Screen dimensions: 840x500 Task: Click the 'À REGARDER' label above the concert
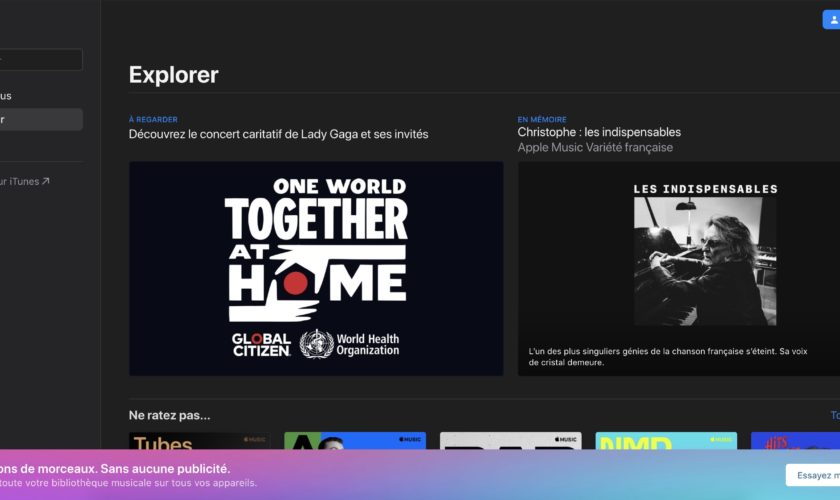153,119
